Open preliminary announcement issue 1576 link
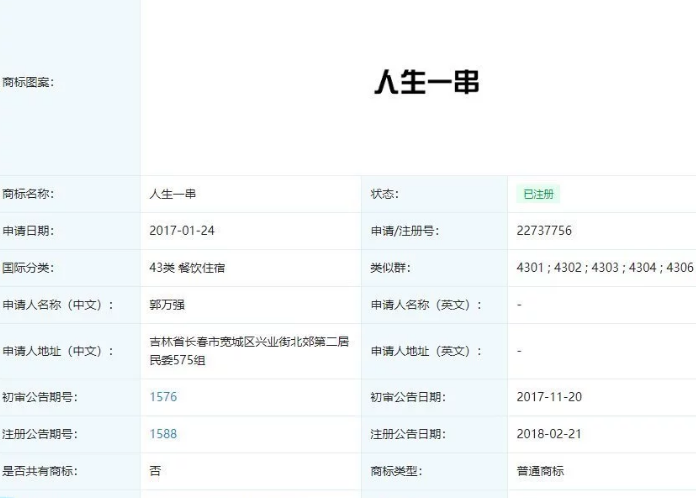This screenshot has width=696, height=498. coord(163,397)
